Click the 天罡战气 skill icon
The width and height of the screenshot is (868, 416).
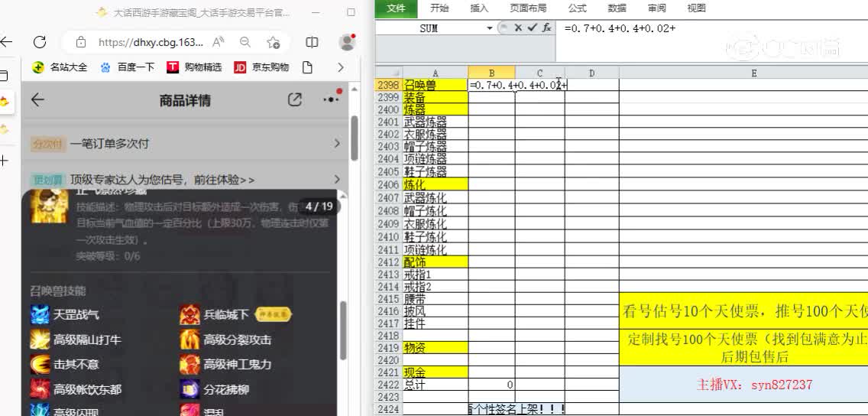pos(40,314)
